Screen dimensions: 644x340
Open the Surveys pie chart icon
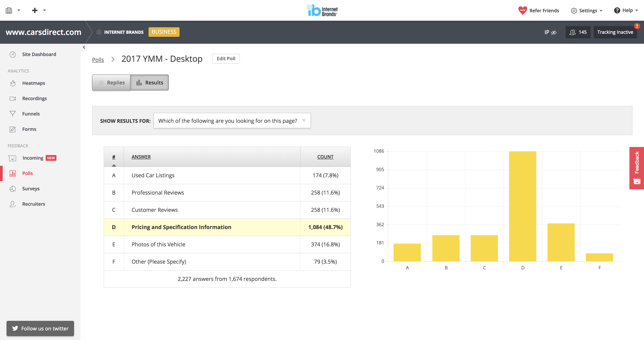coord(13,189)
